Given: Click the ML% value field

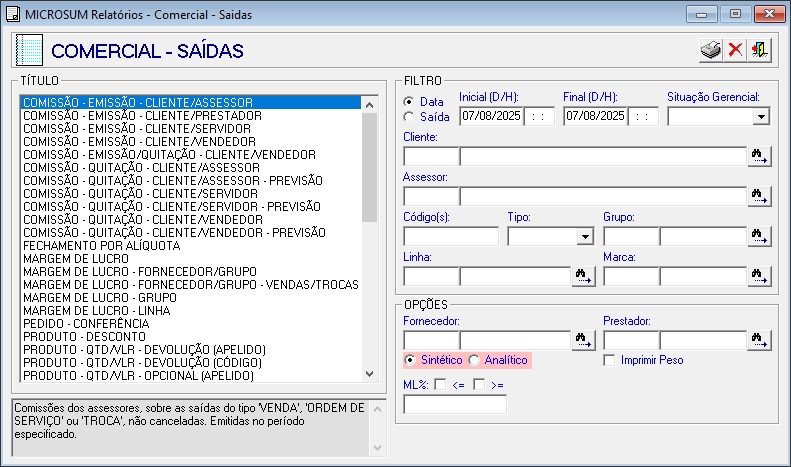Looking at the screenshot, I should tap(455, 404).
